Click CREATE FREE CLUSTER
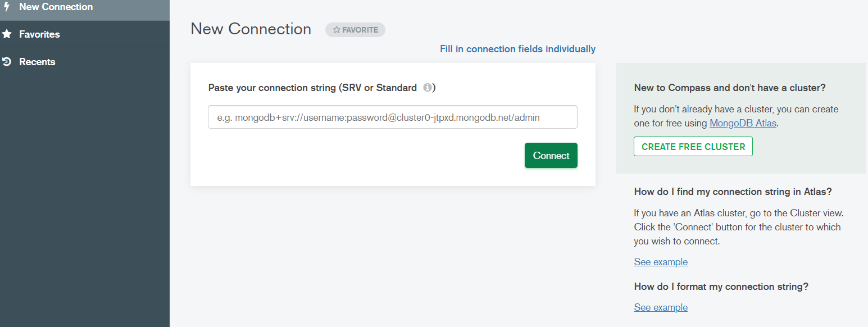The image size is (868, 327). (693, 146)
